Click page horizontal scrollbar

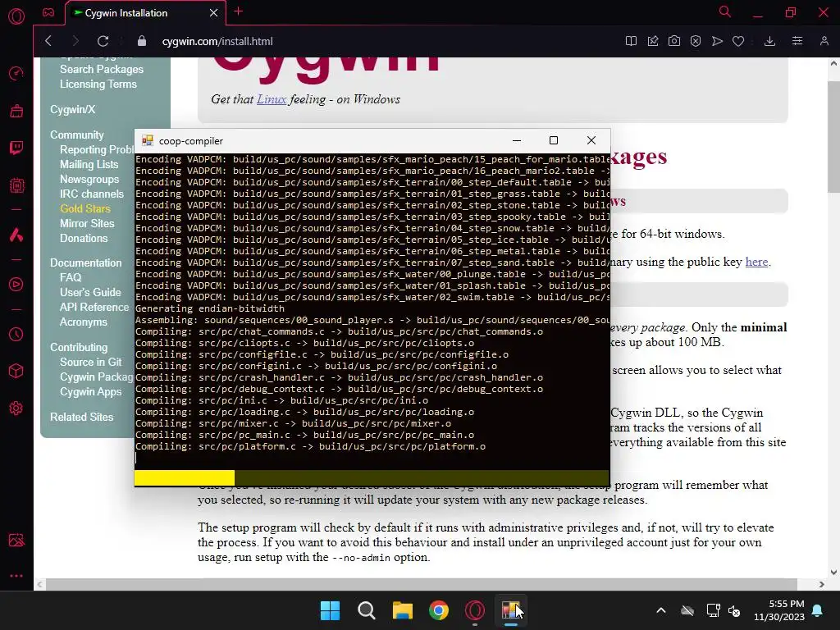[x=421, y=584]
